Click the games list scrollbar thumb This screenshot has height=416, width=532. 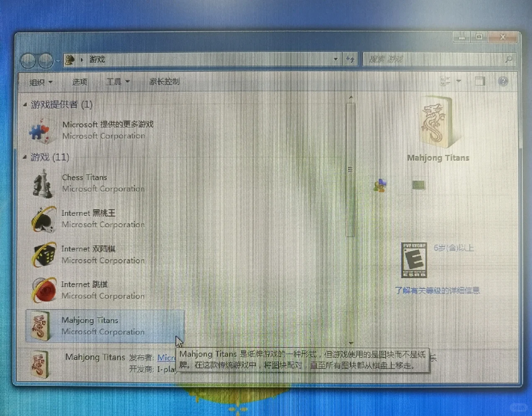pyautogui.click(x=350, y=169)
